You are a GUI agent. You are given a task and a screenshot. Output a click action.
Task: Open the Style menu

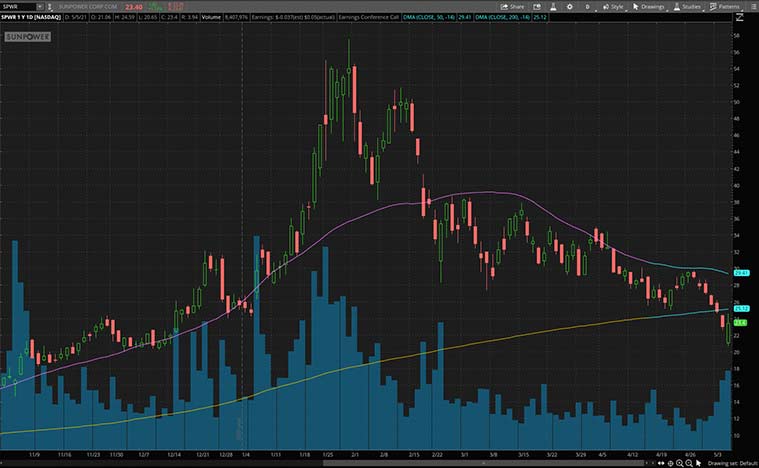tap(614, 6)
